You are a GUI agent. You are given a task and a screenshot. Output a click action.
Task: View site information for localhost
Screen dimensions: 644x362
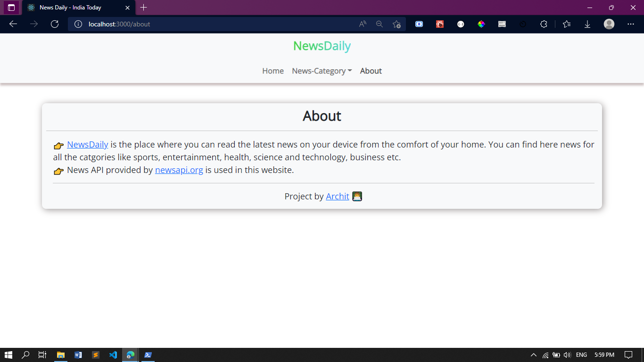tap(78, 24)
